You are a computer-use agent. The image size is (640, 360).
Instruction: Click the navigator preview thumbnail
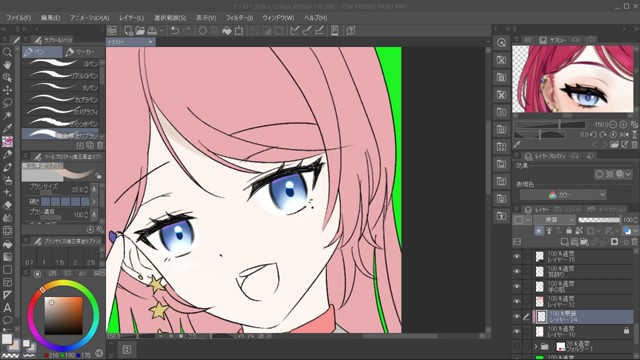click(x=573, y=79)
